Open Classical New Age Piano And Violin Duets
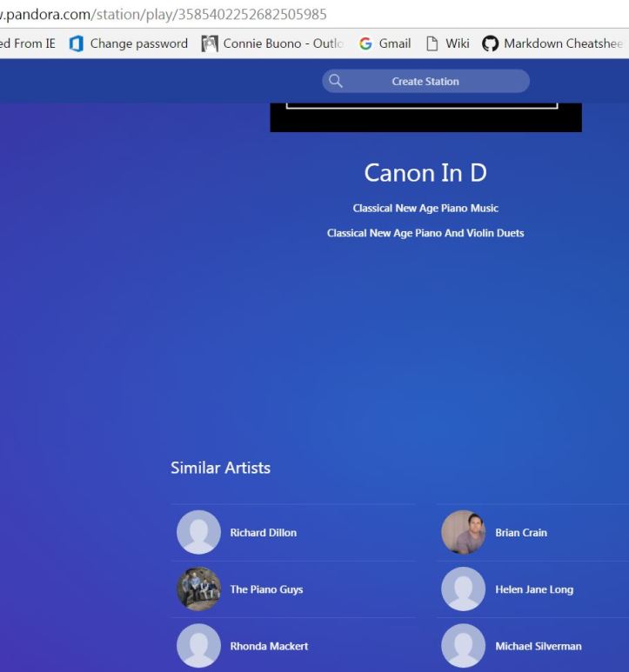 (x=425, y=233)
